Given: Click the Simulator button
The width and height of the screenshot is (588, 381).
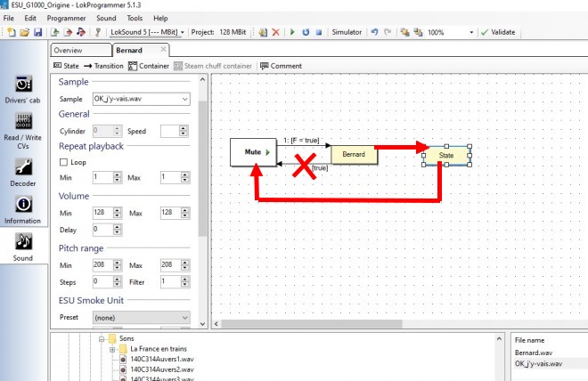Looking at the screenshot, I should [347, 32].
